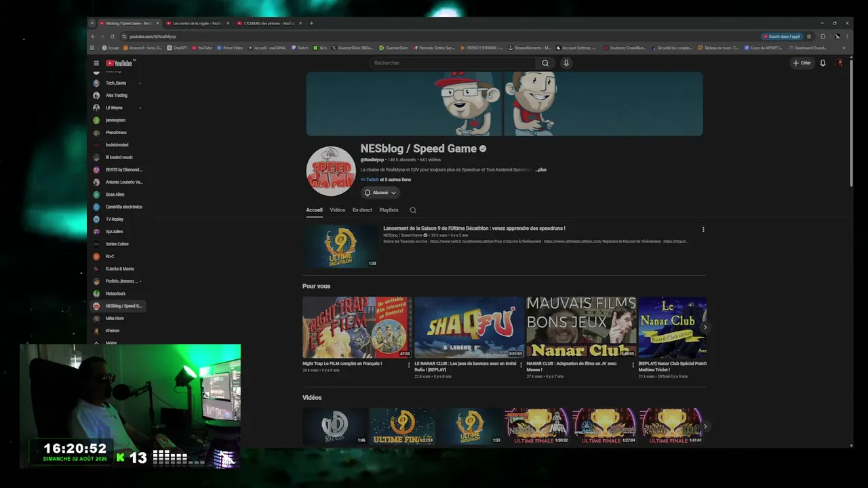Open the account avatar menu
The width and height of the screenshot is (868, 488).
pyautogui.click(x=840, y=63)
